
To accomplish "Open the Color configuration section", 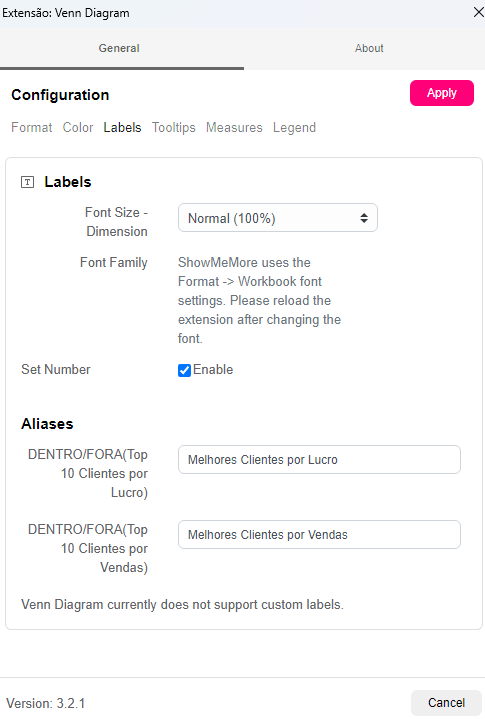I will tap(78, 127).
